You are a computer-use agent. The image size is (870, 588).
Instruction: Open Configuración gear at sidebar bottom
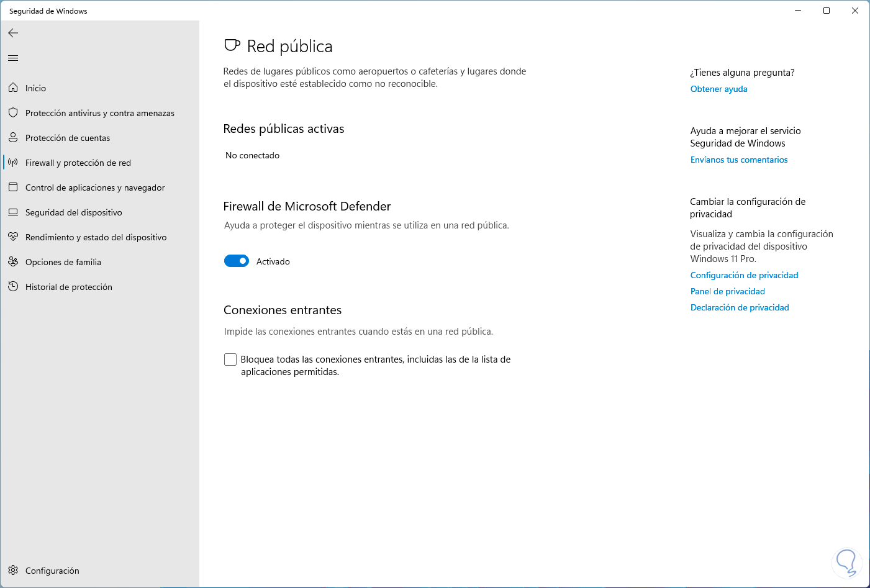[x=13, y=571]
